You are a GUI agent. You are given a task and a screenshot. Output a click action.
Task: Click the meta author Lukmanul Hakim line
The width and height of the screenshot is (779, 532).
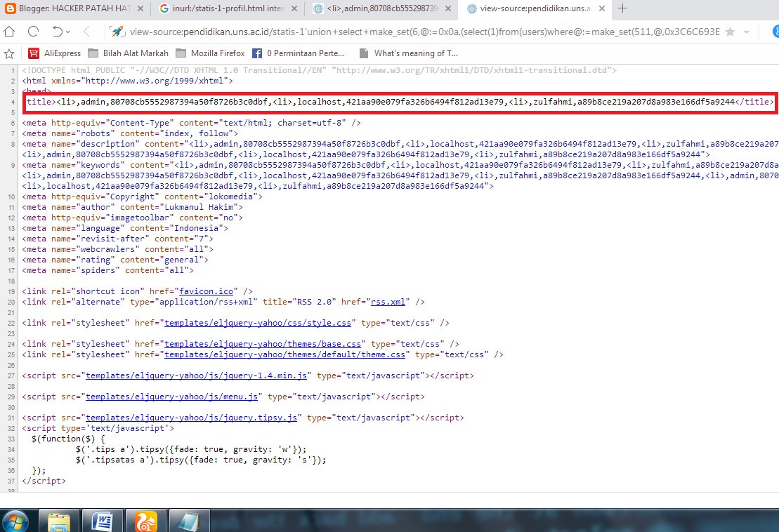132,207
